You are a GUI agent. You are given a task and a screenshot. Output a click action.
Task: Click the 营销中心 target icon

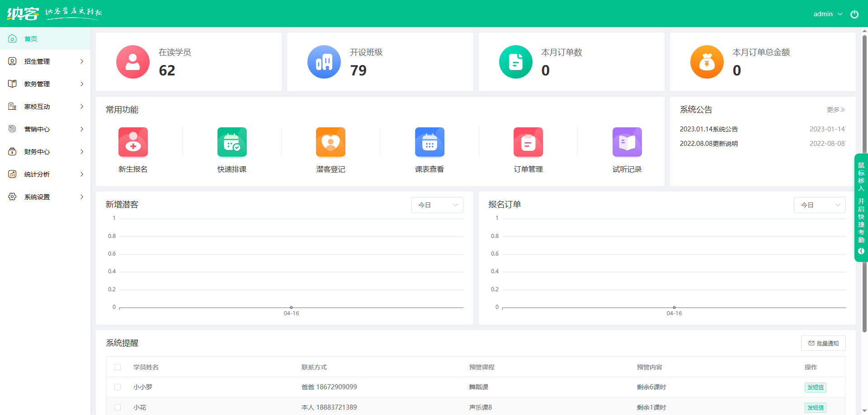(x=12, y=129)
